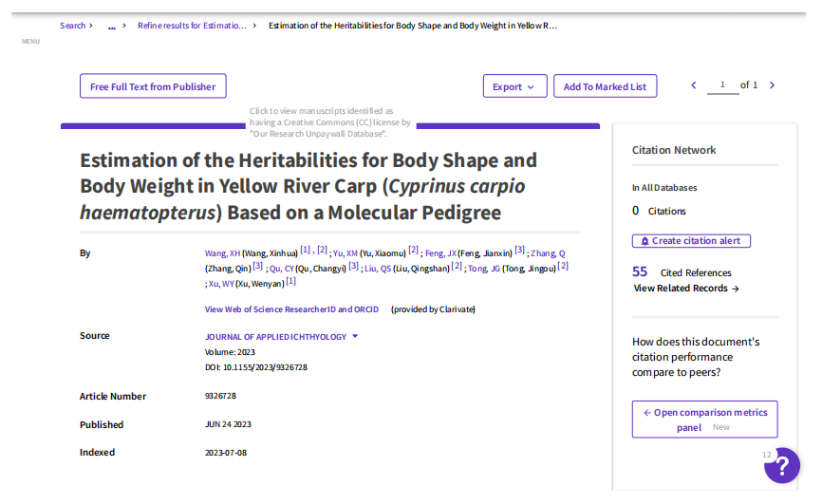Image resolution: width=822 pixels, height=504 pixels.
Task: Edit the record number input field
Action: (x=722, y=85)
